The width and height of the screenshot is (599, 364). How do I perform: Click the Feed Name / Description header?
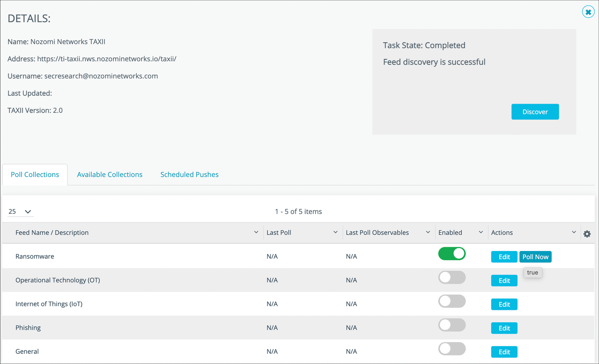[52, 233]
